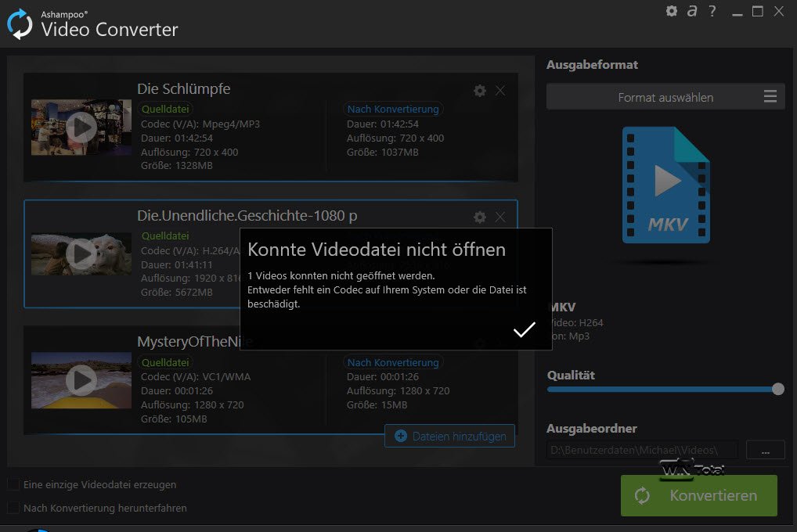
Task: Click 'Codec (V/A): VC1/WMA' text
Action: pos(196,377)
